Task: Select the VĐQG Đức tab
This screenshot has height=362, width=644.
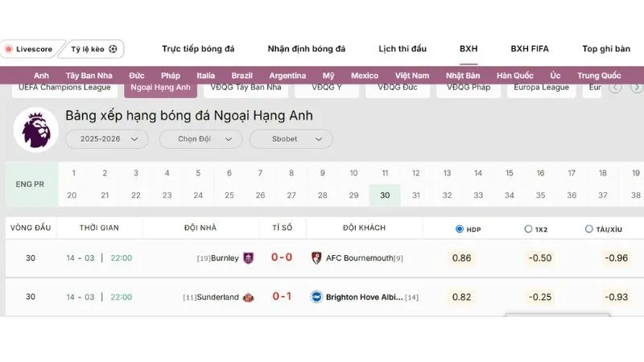Action: [398, 89]
